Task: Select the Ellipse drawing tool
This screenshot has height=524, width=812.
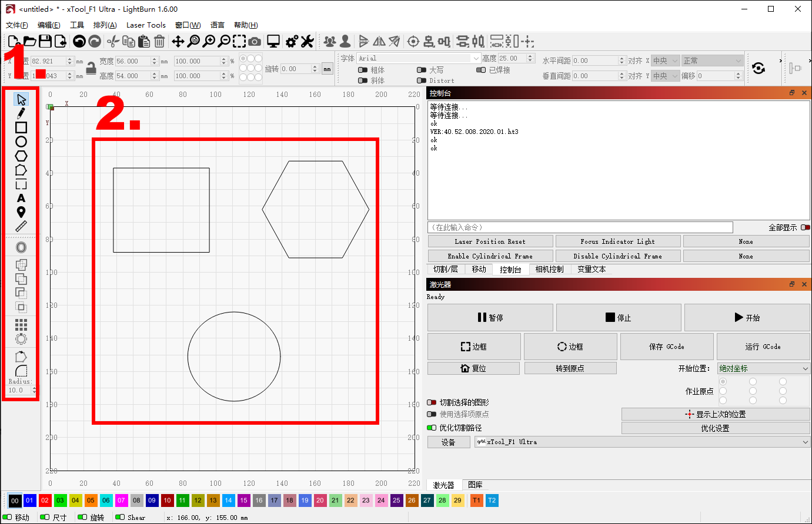Action: [21, 142]
